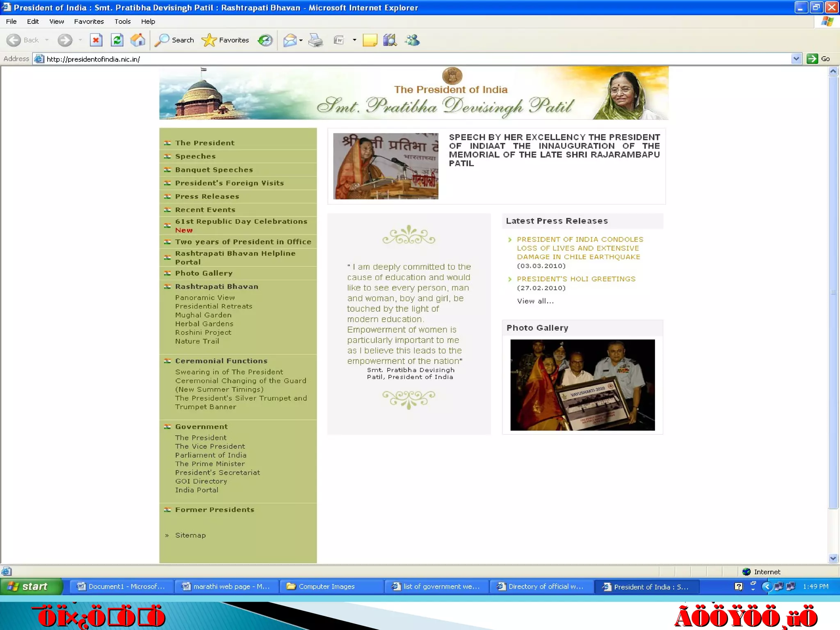Image resolution: width=840 pixels, height=630 pixels.
Task: Open the Favorites star button
Action: pos(225,40)
